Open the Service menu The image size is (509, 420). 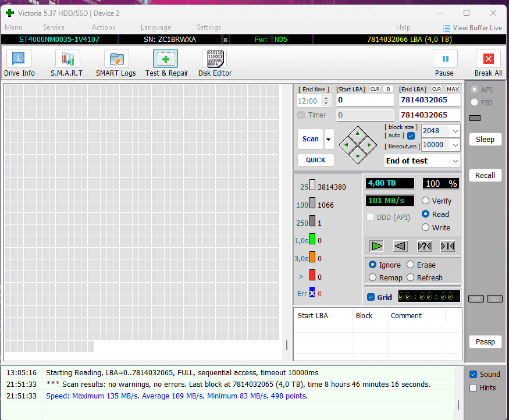pyautogui.click(x=54, y=27)
